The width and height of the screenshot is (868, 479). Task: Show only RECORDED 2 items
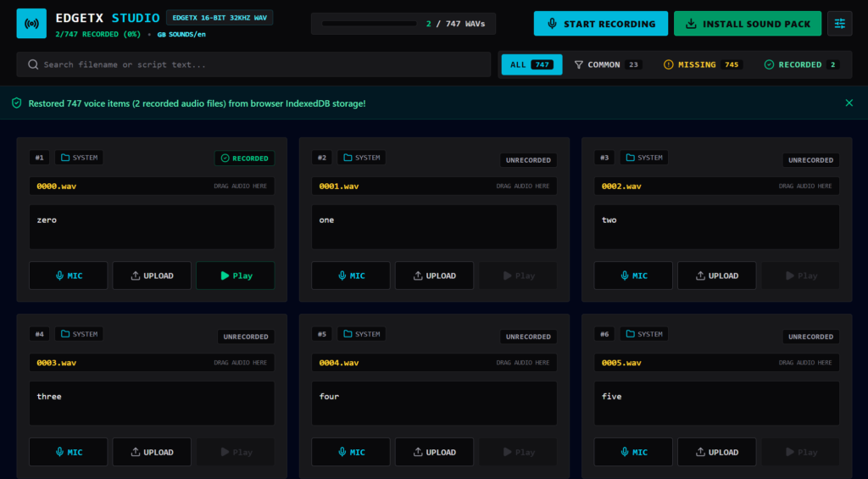802,64
